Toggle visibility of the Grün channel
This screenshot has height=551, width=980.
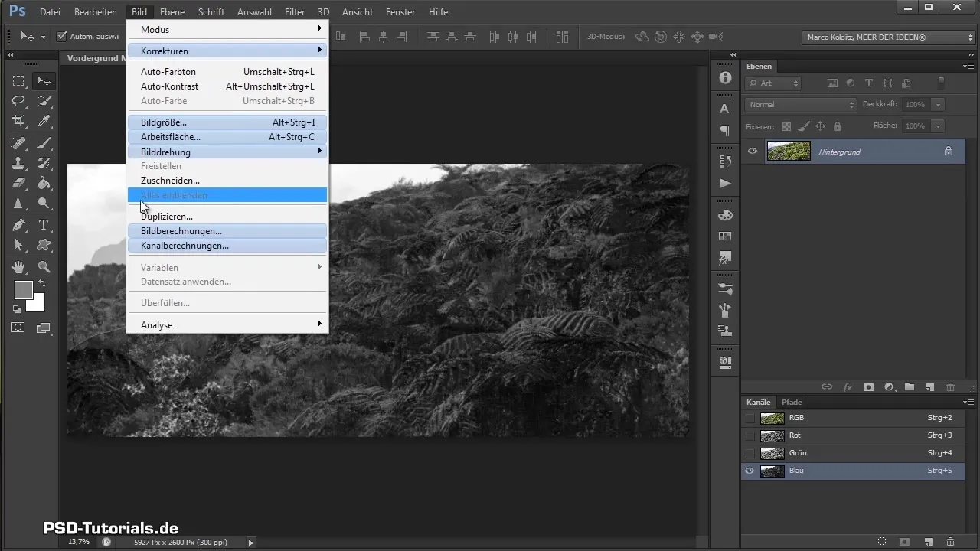click(750, 453)
